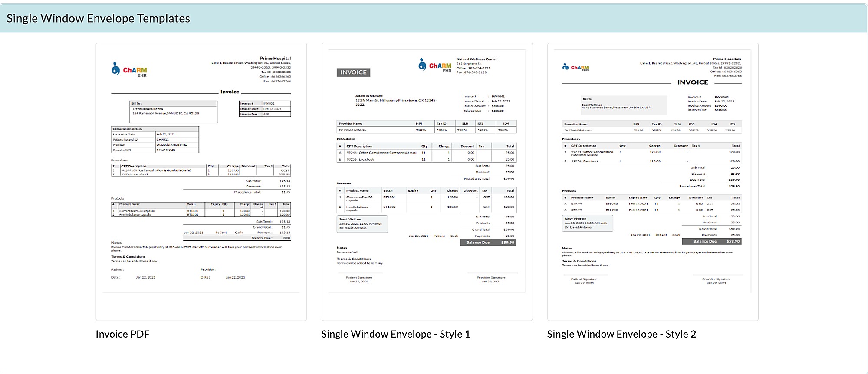Click 'Next Visit on' box in Style 2 preview

point(587,223)
